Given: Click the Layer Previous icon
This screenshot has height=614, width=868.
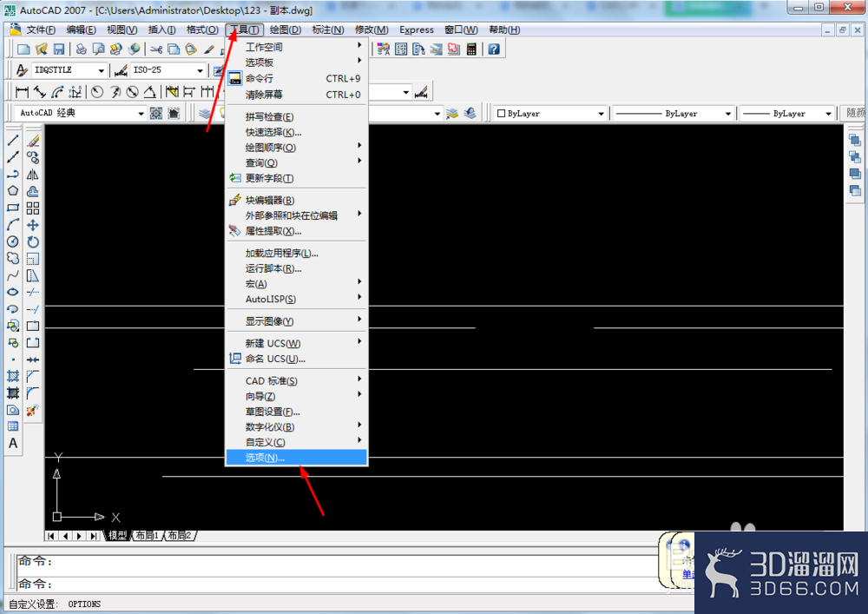Looking at the screenshot, I should 470,113.
